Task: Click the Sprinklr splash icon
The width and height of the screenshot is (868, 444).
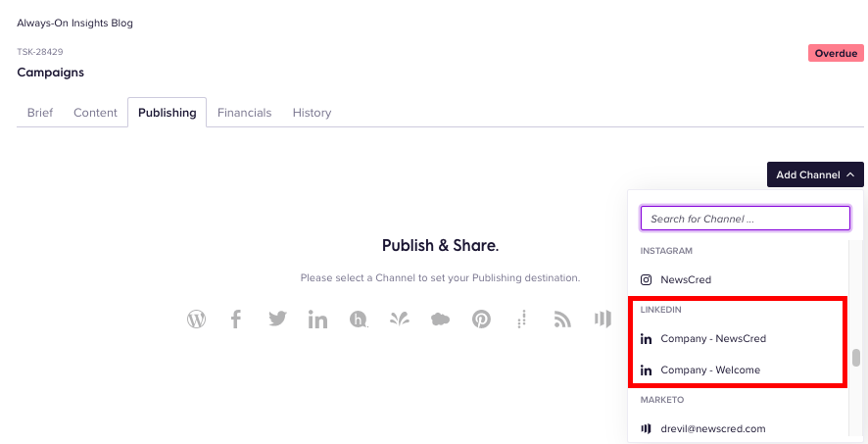Action: pyautogui.click(x=399, y=320)
